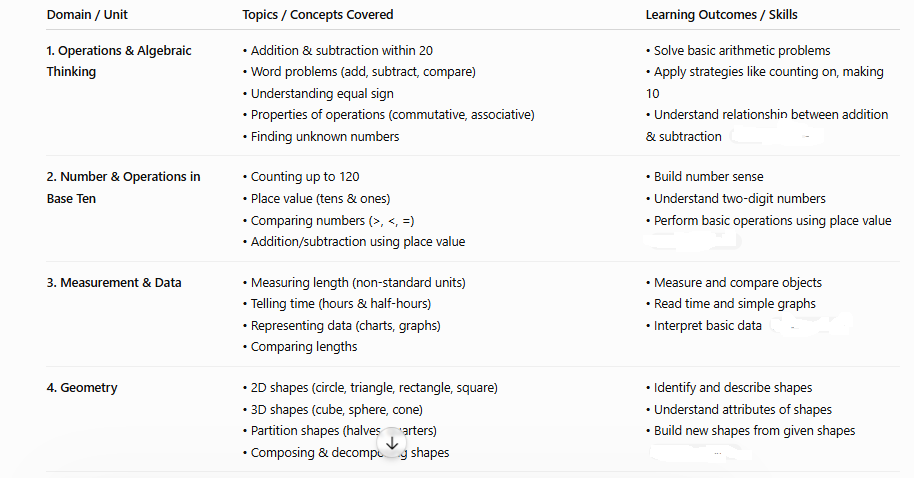Click the 'Topics / Concepts Covered' header

pyautogui.click(x=318, y=15)
